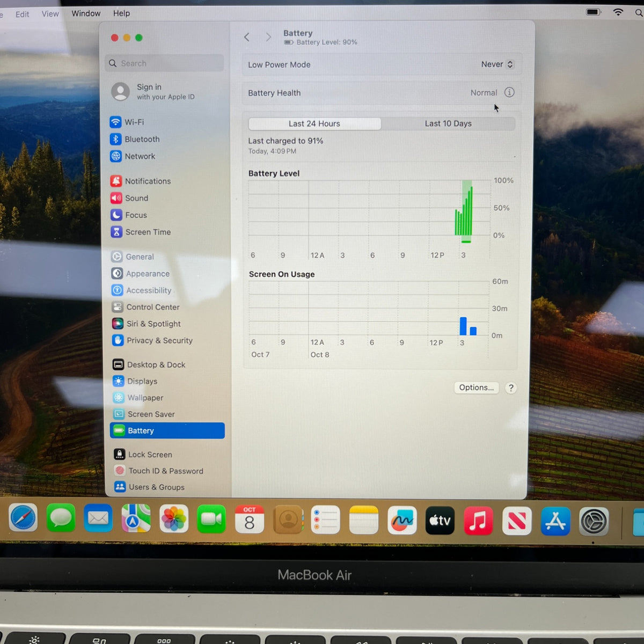Click the Search field in sidebar
Image resolution: width=644 pixels, height=644 pixels.
pyautogui.click(x=165, y=63)
